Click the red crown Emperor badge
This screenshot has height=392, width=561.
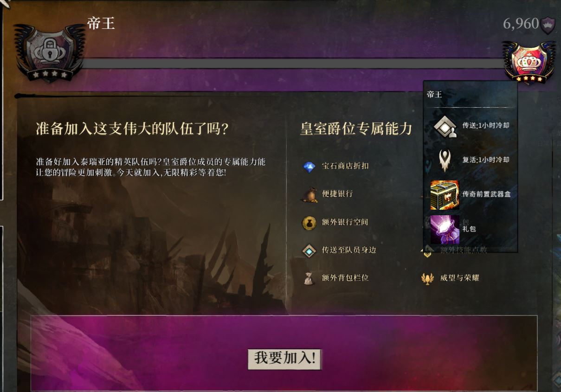pos(529,61)
